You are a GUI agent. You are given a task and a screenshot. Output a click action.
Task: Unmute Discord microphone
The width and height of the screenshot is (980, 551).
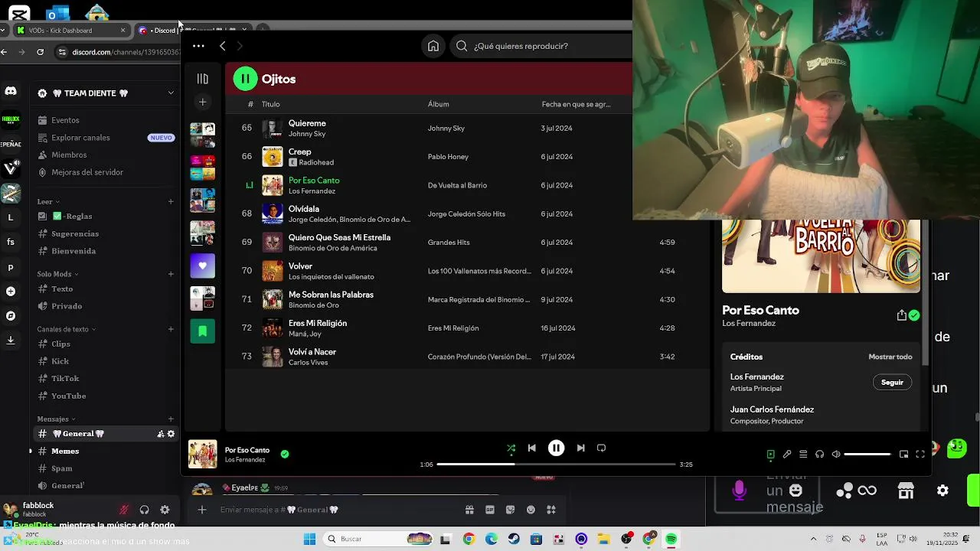[124, 510]
